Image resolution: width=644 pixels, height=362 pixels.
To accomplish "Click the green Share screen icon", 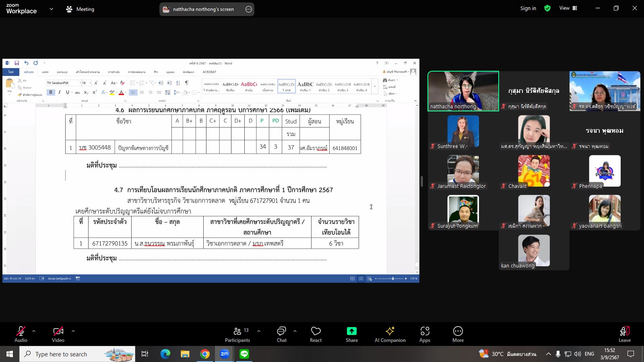I will point(351,331).
